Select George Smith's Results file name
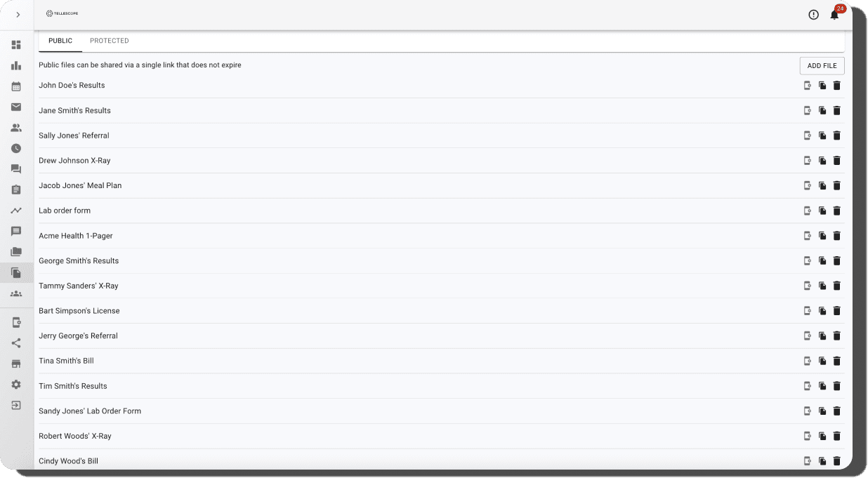The image size is (868, 478). [x=79, y=261]
